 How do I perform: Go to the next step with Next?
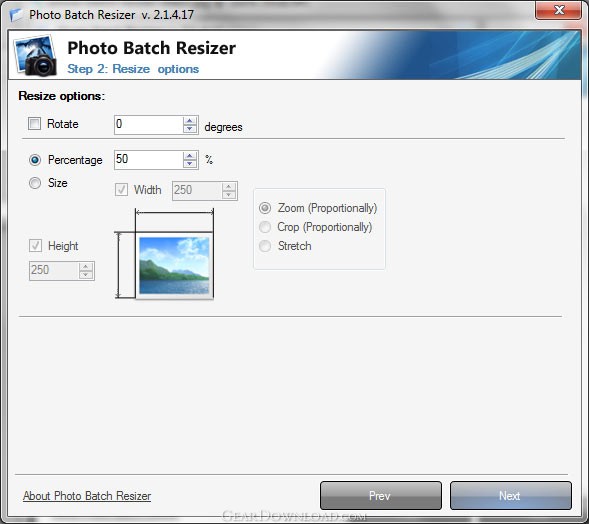click(x=511, y=496)
